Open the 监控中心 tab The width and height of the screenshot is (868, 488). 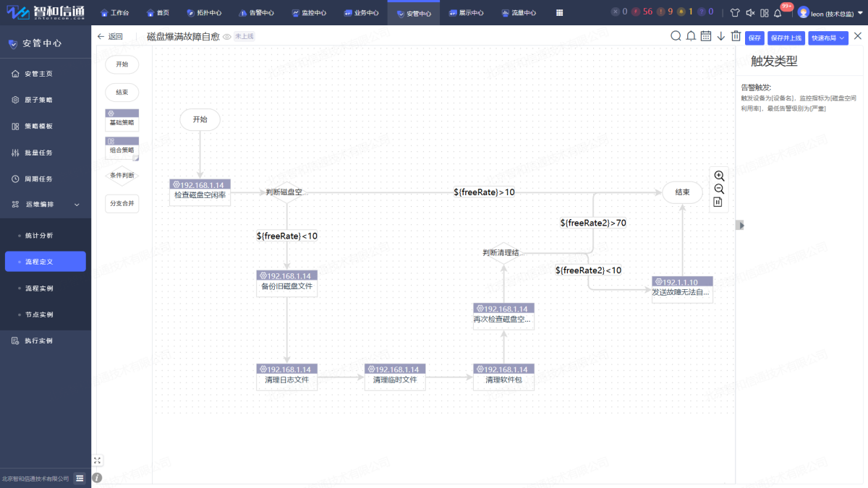click(309, 13)
